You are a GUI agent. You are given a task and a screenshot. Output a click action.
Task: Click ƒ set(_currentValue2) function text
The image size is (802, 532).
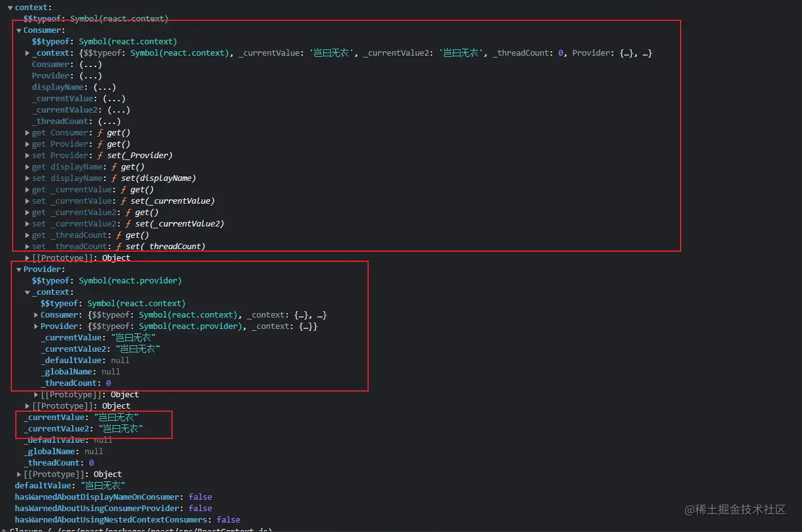pos(175,224)
